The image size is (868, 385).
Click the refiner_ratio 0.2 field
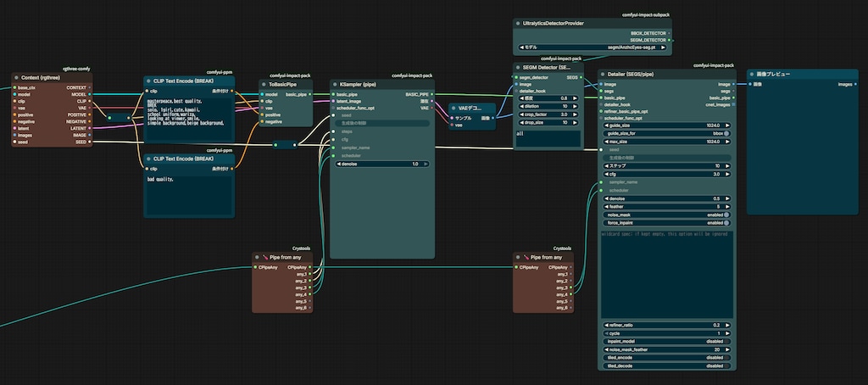click(666, 325)
